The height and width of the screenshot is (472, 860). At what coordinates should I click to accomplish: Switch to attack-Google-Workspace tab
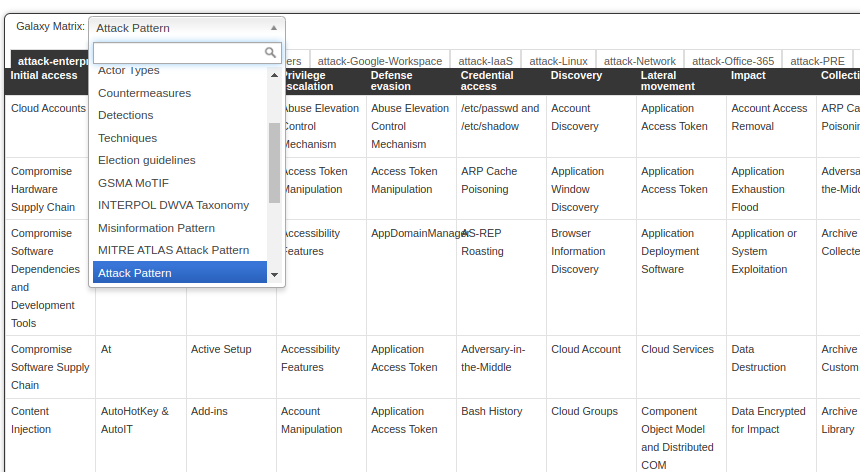pyautogui.click(x=380, y=61)
